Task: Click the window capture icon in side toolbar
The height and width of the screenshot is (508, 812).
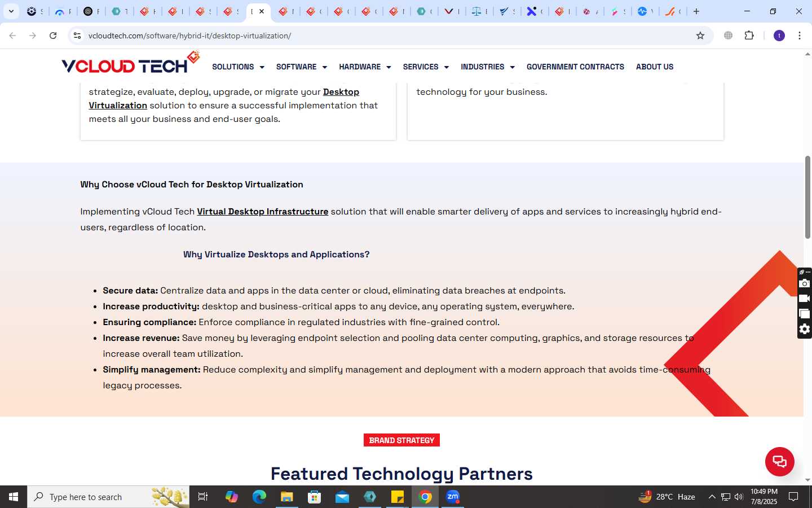Action: (x=805, y=314)
